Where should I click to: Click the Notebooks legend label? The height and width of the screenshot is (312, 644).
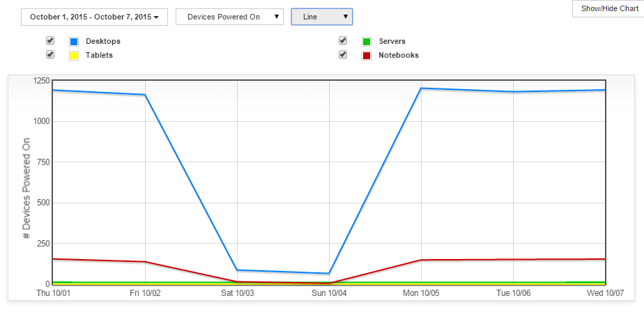pyautogui.click(x=399, y=55)
